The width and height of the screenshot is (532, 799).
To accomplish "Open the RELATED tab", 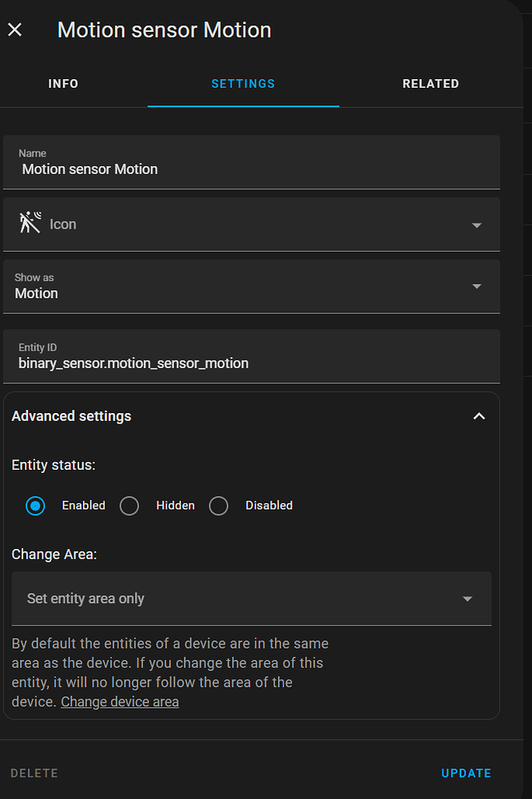I will (431, 84).
